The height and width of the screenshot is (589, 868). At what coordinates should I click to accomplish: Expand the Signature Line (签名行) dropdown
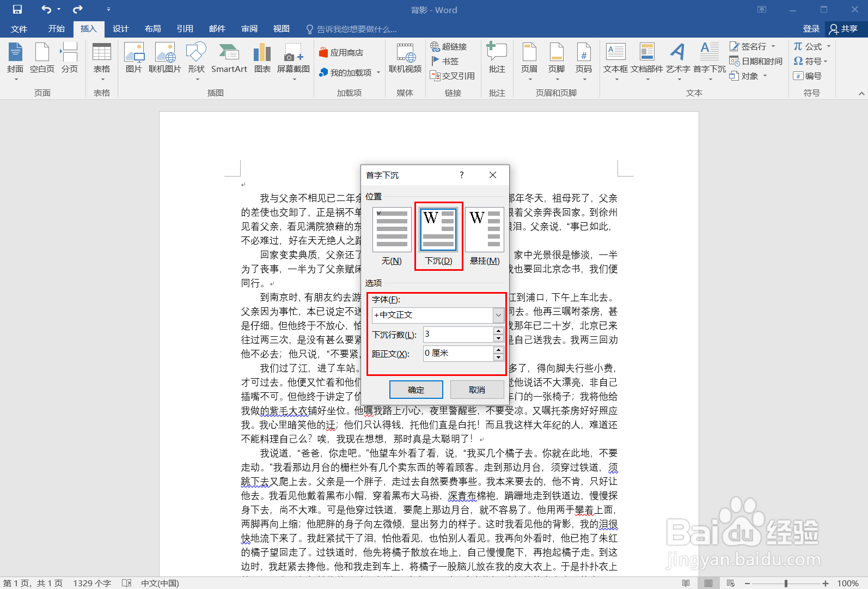click(x=773, y=46)
